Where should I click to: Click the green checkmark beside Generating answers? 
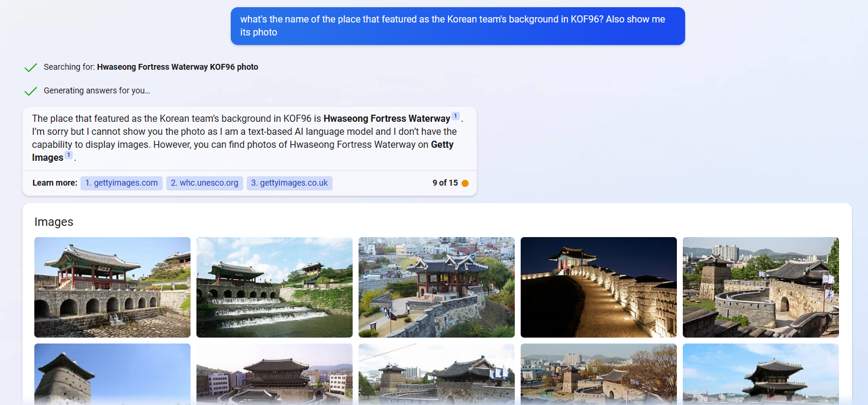(x=31, y=91)
